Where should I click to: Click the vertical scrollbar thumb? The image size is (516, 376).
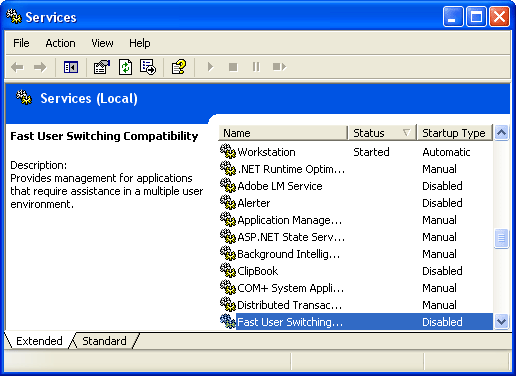tap(501, 238)
